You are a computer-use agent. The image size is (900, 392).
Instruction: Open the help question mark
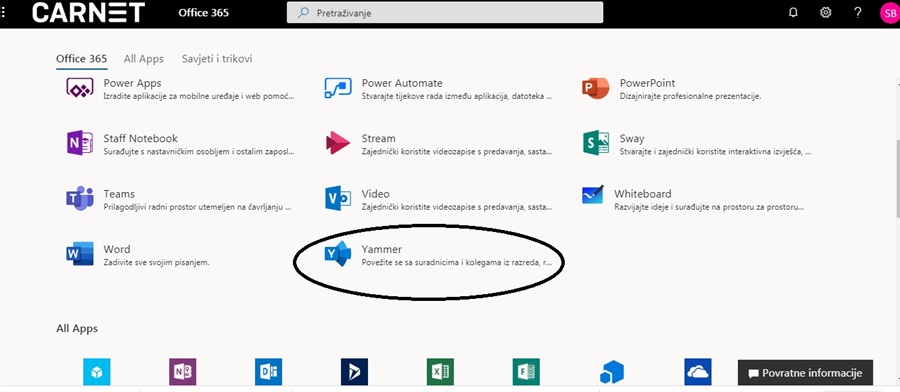858,13
